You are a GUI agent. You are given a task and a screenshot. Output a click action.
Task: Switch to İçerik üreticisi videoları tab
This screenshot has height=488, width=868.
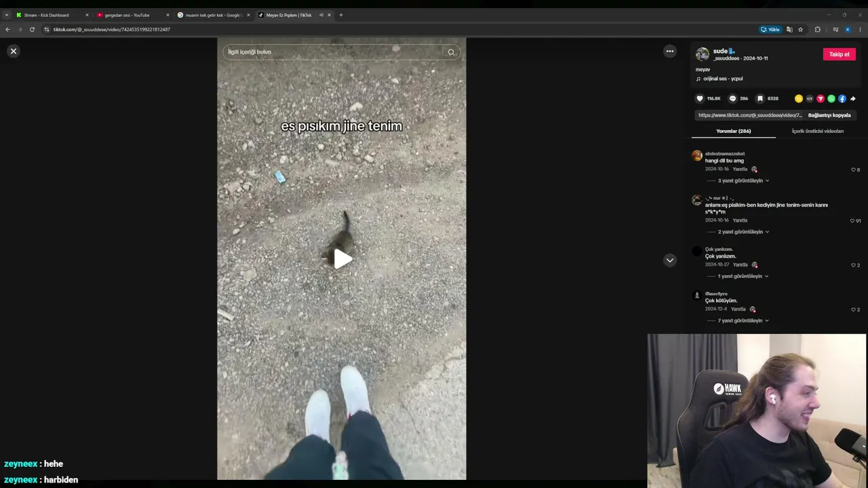818,131
